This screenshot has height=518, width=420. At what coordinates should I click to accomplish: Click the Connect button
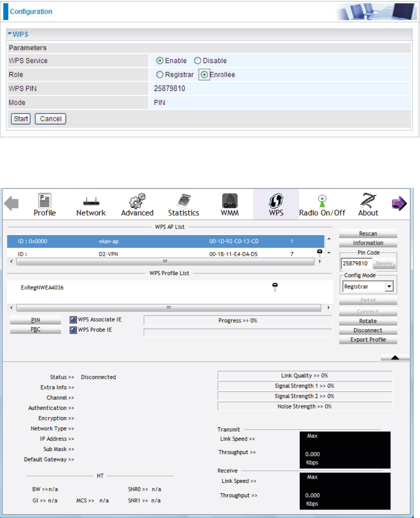368,312
